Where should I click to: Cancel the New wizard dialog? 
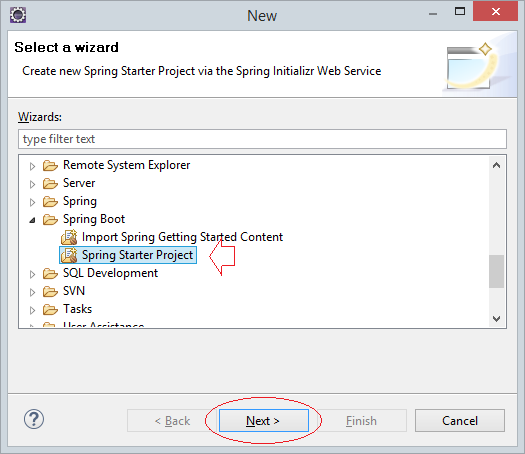tap(460, 421)
